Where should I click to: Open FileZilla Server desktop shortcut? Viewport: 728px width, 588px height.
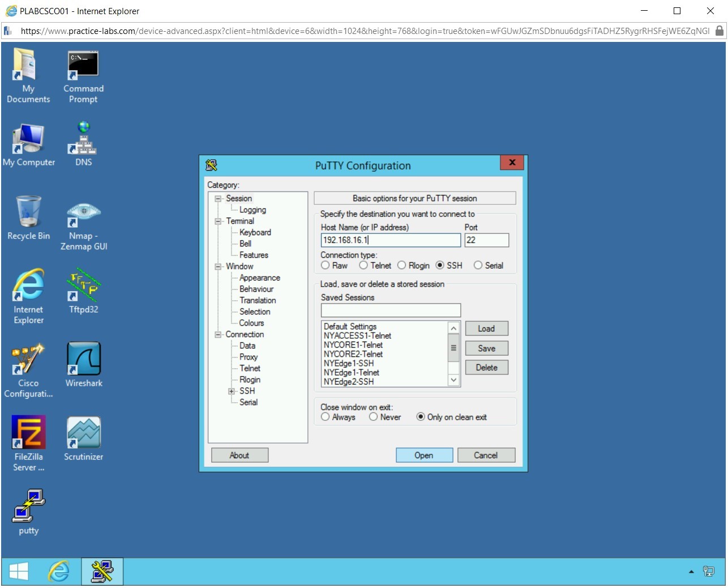tap(28, 444)
